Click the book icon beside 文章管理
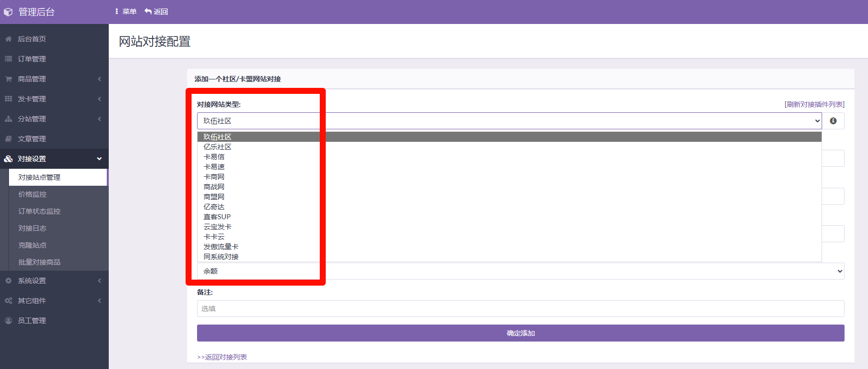The image size is (868, 369). [x=8, y=139]
